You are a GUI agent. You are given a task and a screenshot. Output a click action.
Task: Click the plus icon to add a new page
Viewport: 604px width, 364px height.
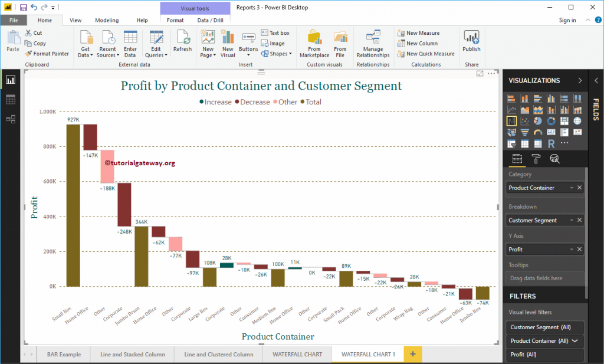[411, 354]
